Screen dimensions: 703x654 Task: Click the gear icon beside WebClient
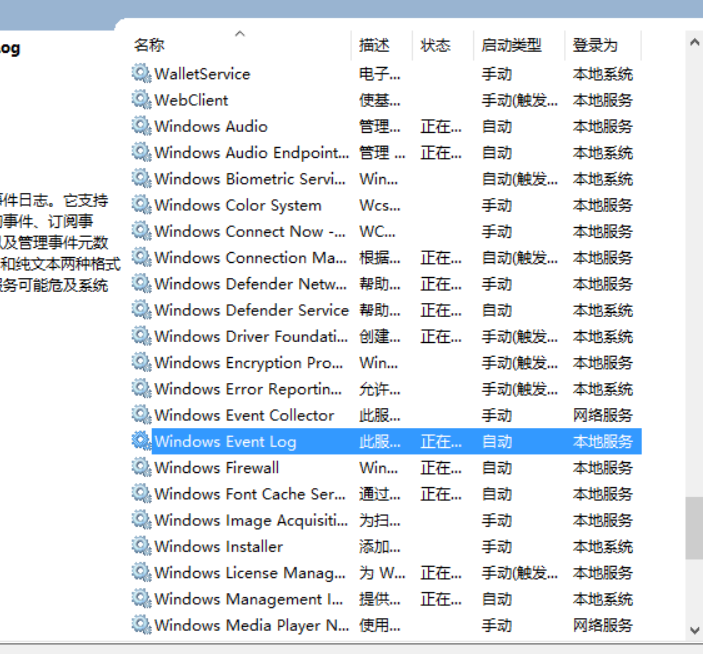(141, 100)
